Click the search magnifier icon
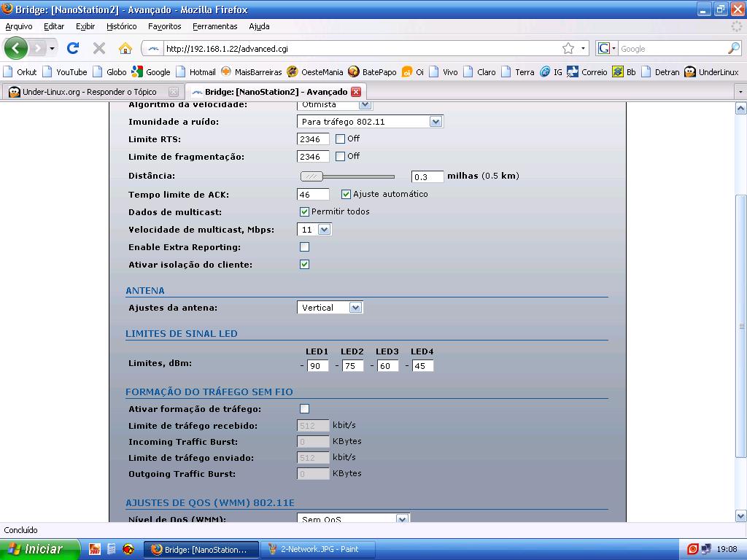The width and height of the screenshot is (747, 560). tap(733, 48)
